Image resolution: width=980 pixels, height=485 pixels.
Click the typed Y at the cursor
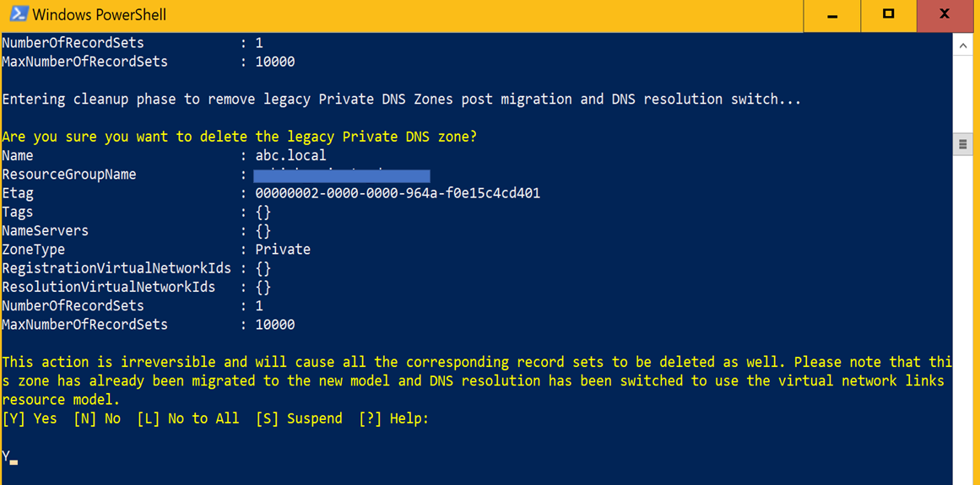tap(6, 456)
